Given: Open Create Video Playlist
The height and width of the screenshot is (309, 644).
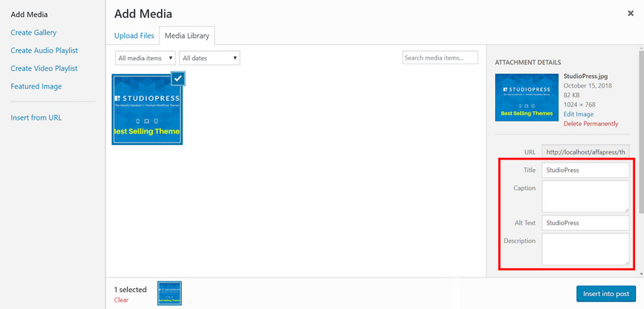Looking at the screenshot, I should click(44, 68).
